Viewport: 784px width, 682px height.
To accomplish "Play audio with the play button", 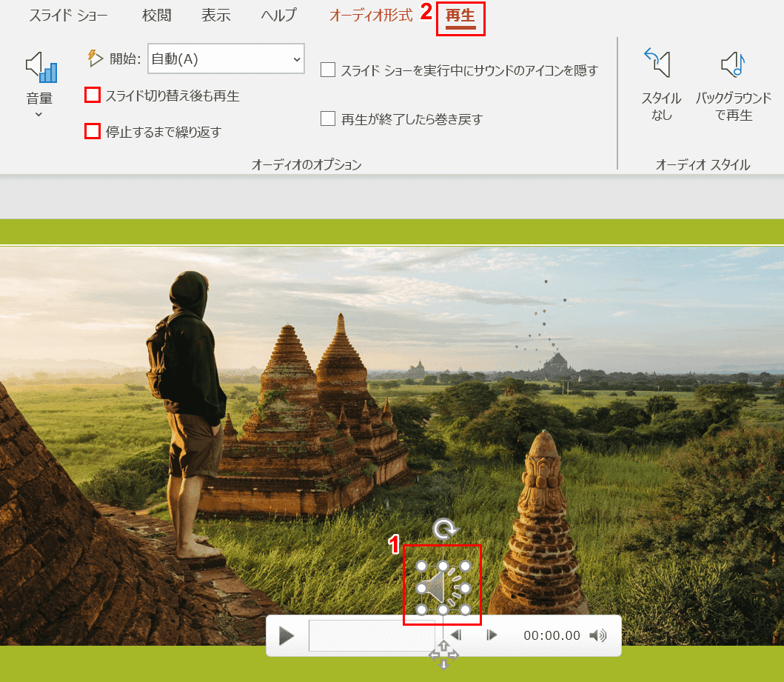I will [x=286, y=636].
